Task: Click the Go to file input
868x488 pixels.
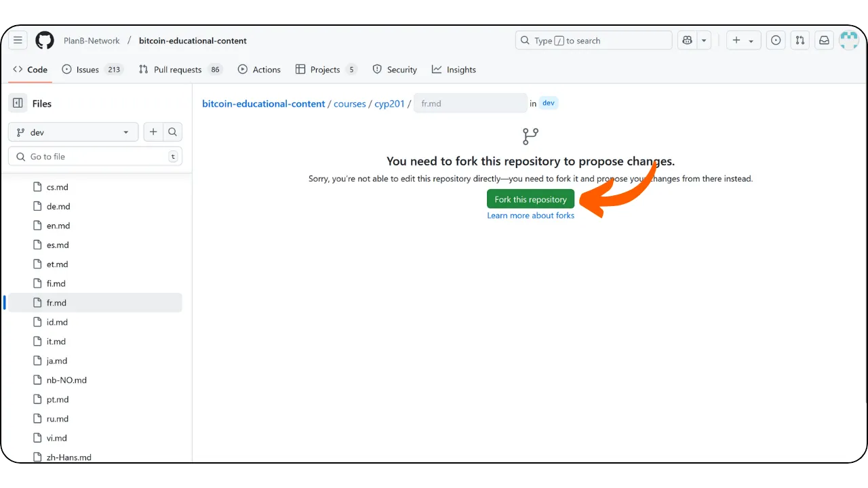Action: click(95, 157)
